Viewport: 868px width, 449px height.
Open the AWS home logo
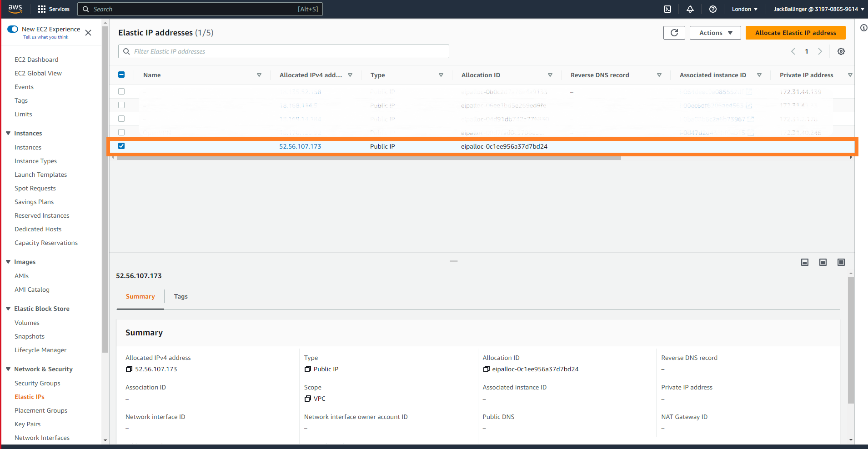pos(15,9)
